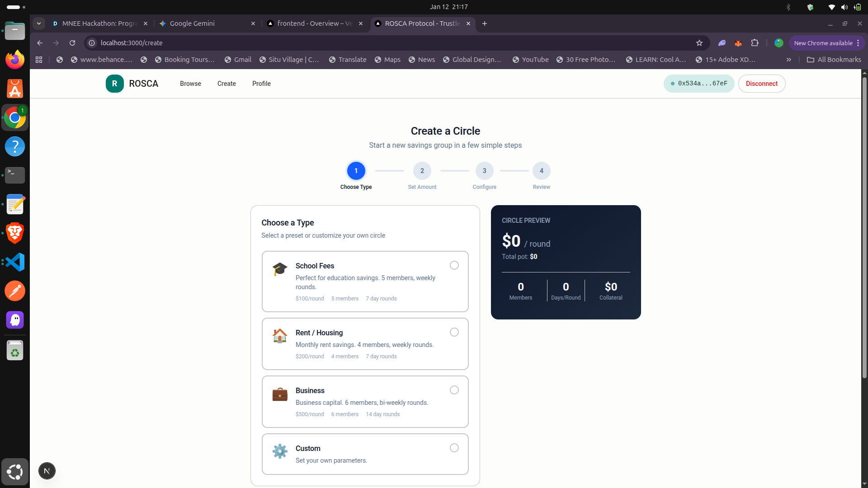Open Chrome menu three dots
Screen dimensions: 868x488
pos(858,43)
